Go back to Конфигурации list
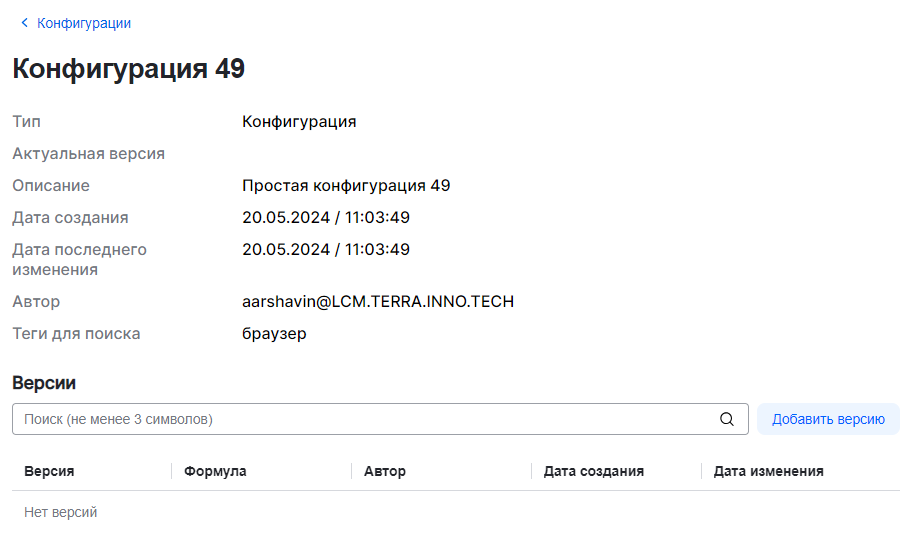910x544 pixels. 84,23
